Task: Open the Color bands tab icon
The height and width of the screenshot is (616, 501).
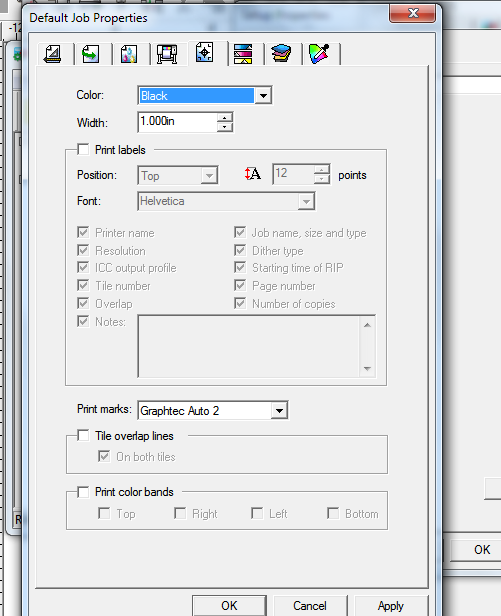Action: click(x=243, y=54)
